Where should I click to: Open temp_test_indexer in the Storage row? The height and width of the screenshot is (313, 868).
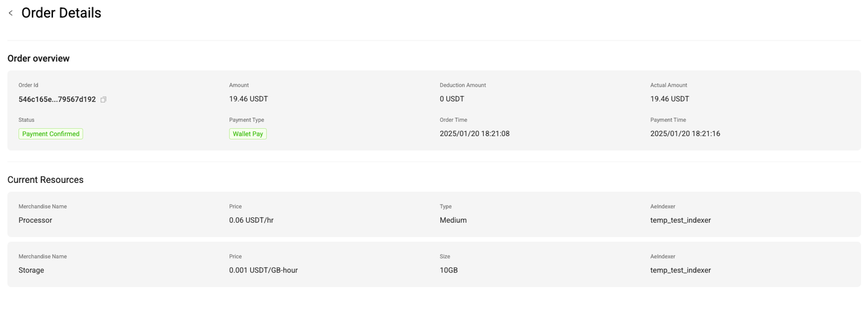[x=680, y=270]
